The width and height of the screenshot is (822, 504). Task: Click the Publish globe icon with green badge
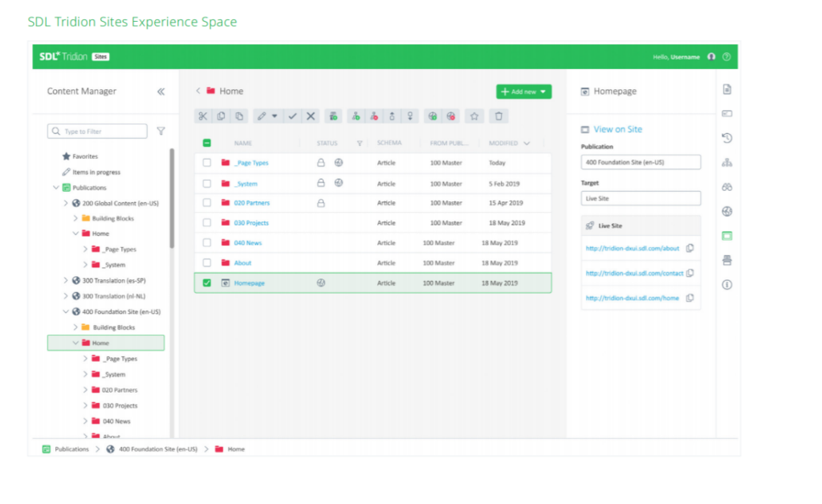[x=433, y=116]
